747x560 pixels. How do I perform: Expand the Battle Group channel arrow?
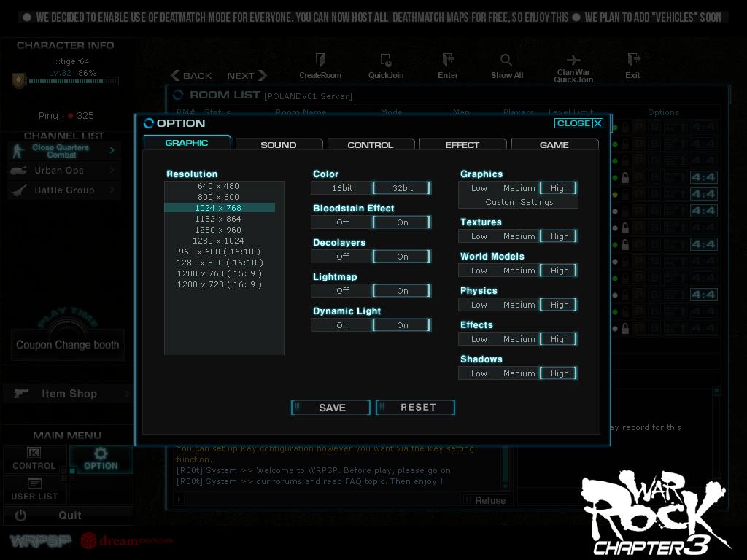[x=112, y=190]
